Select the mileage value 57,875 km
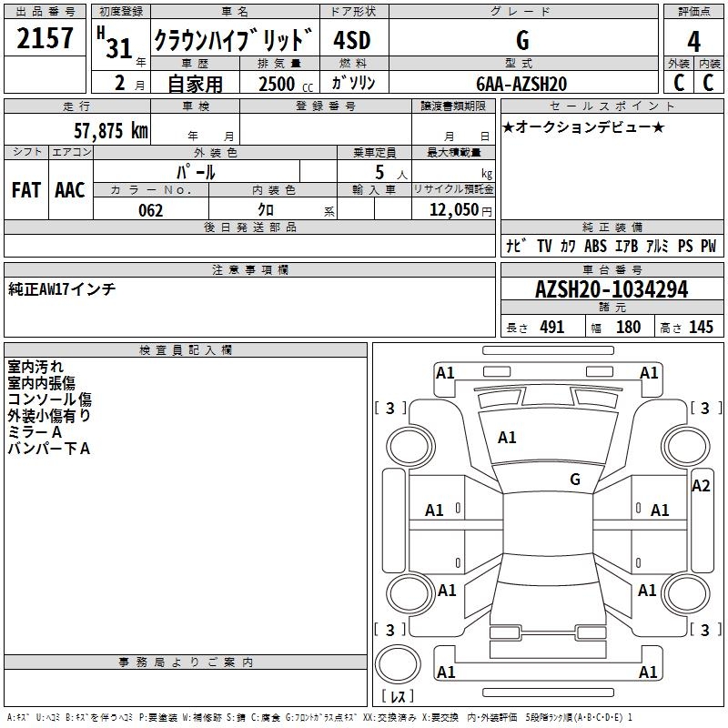The width and height of the screenshot is (728, 728). (x=110, y=130)
